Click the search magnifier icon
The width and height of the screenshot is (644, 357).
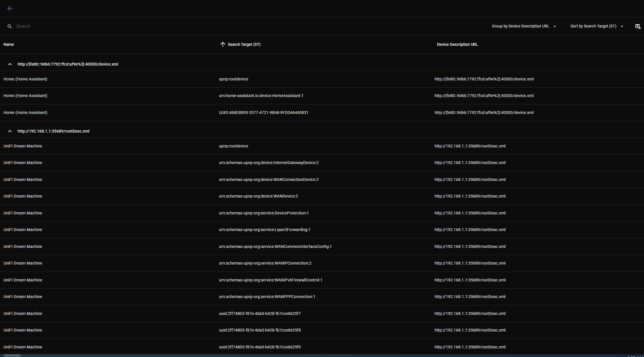point(10,26)
